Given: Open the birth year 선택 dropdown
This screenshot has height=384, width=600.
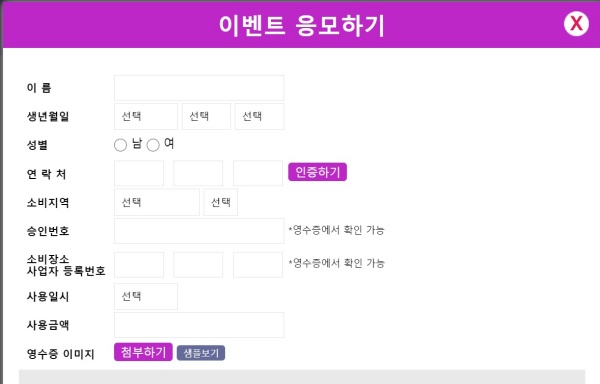Looking at the screenshot, I should [146, 116].
